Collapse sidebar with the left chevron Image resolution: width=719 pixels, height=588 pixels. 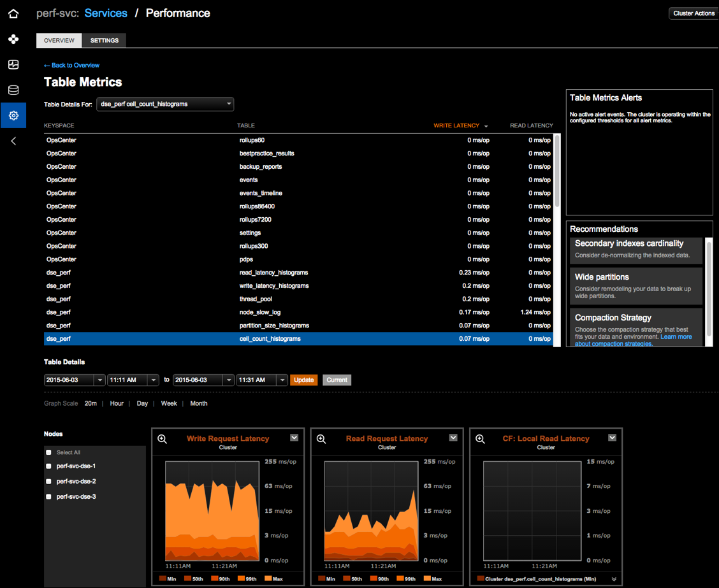[13, 141]
